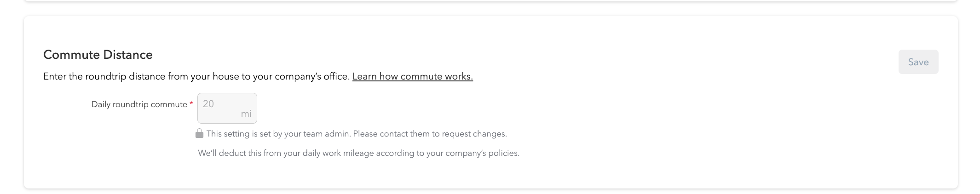Image resolution: width=980 pixels, height=194 pixels.
Task: Click the Daily roundtrip commute input field
Action: [x=227, y=108]
